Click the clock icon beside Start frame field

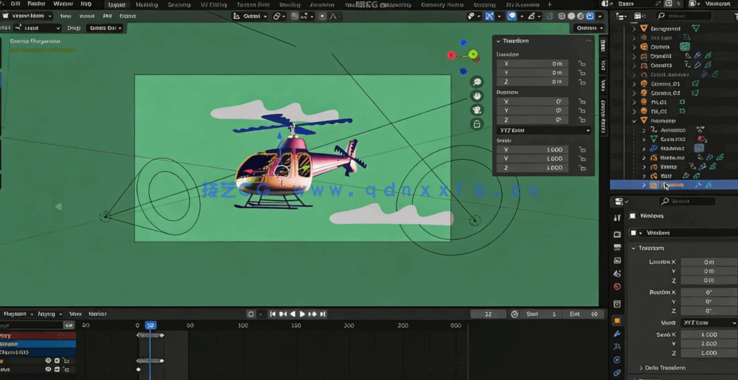[514, 314]
